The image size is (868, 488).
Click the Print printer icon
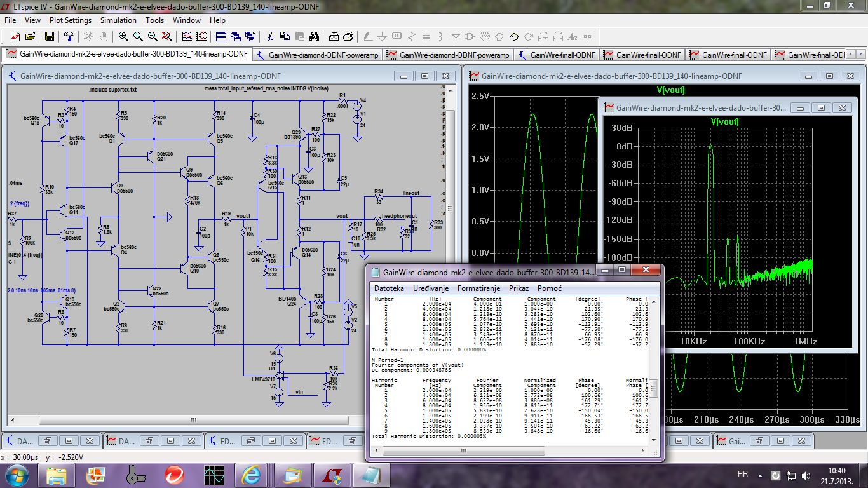click(x=348, y=36)
